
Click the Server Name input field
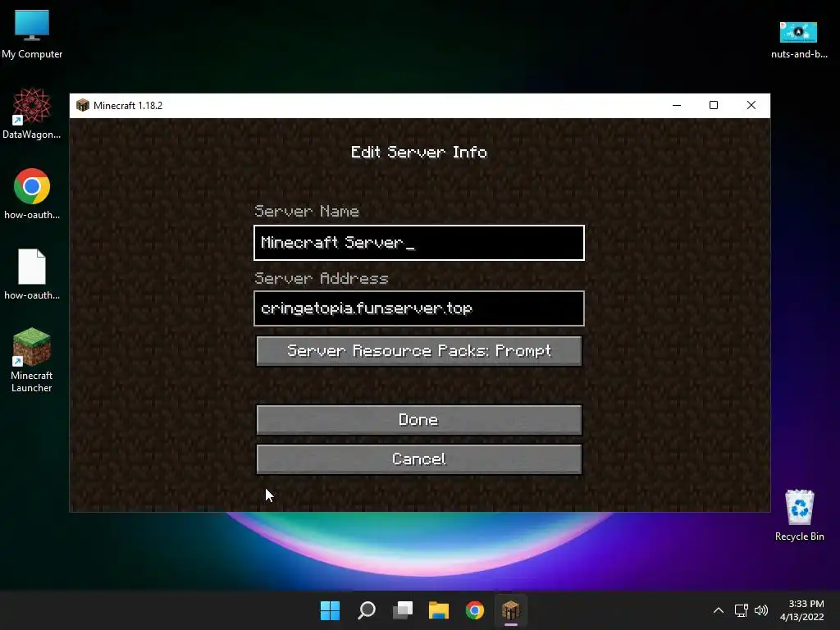click(x=419, y=243)
